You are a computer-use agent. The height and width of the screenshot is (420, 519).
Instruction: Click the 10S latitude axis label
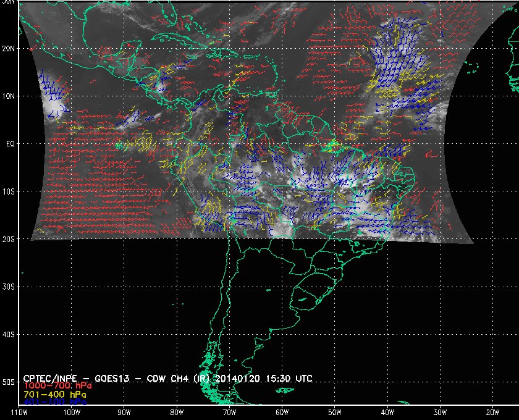coord(9,191)
